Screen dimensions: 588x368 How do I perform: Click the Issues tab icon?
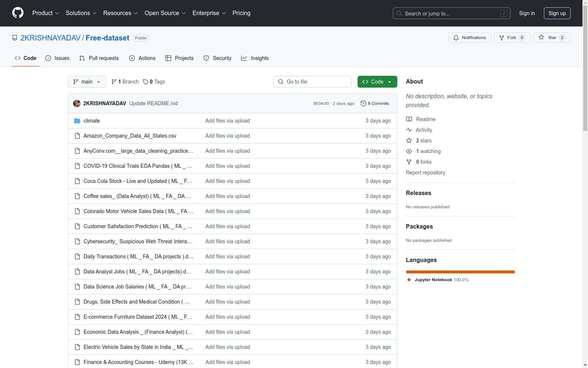coord(48,58)
